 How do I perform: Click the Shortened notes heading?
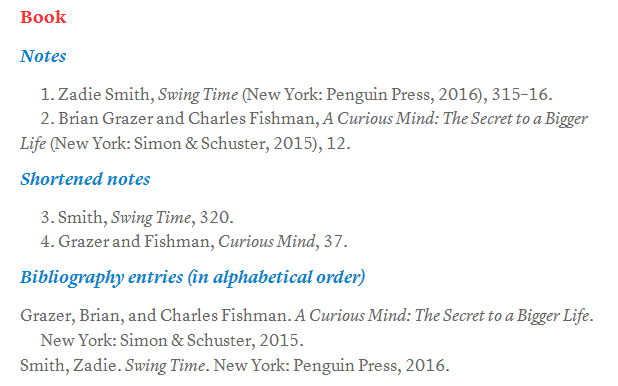point(85,179)
